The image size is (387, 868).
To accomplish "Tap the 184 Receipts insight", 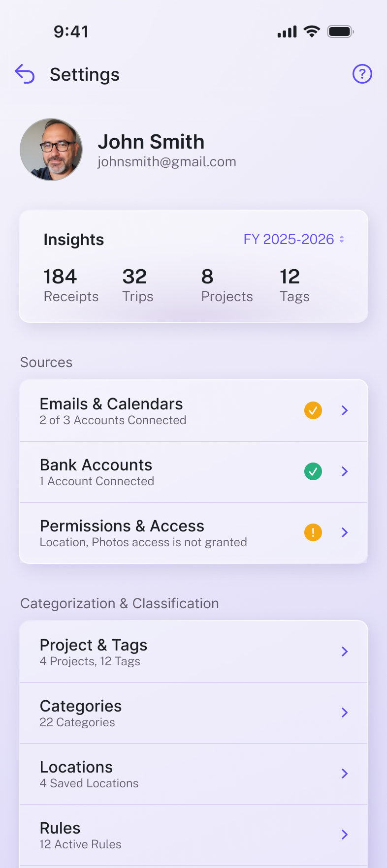I will click(x=71, y=285).
